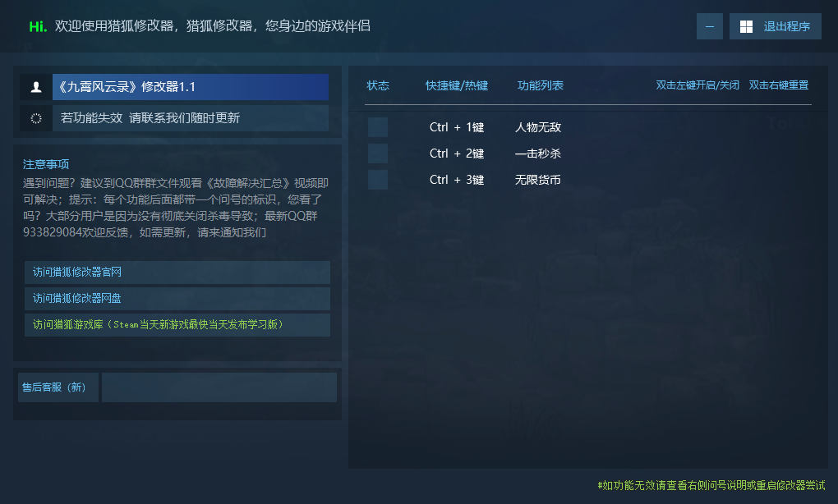This screenshot has height=504, width=838.
Task: Click the Ctrl + 3键 hotkey text
Action: point(457,180)
